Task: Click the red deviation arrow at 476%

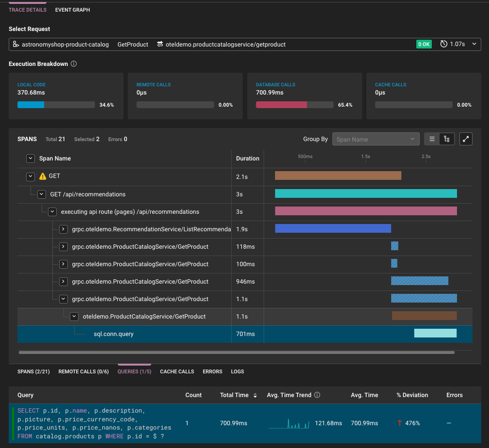Action: (399, 423)
